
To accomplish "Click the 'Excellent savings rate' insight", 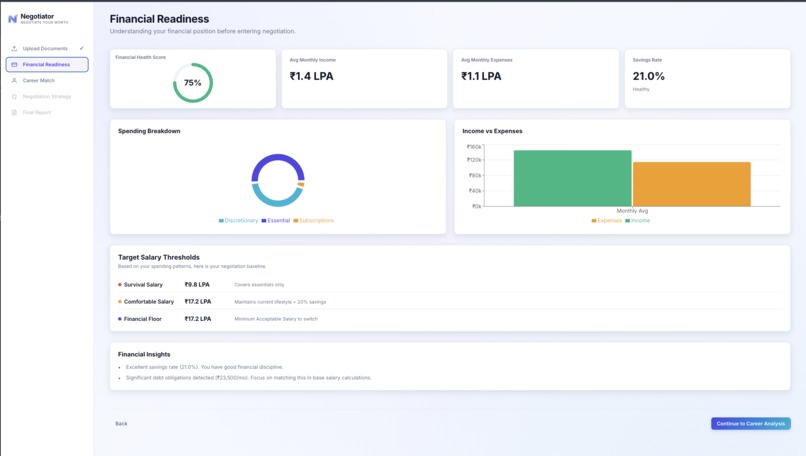I will tap(205, 367).
